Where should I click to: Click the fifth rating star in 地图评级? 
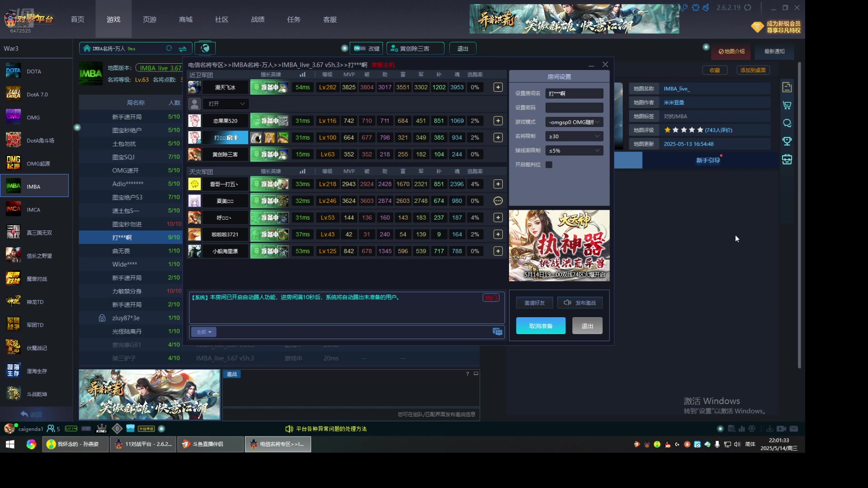[700, 130]
